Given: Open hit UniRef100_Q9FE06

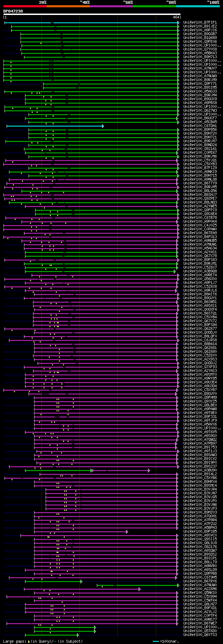Looking at the screenshot, I should point(200,42).
